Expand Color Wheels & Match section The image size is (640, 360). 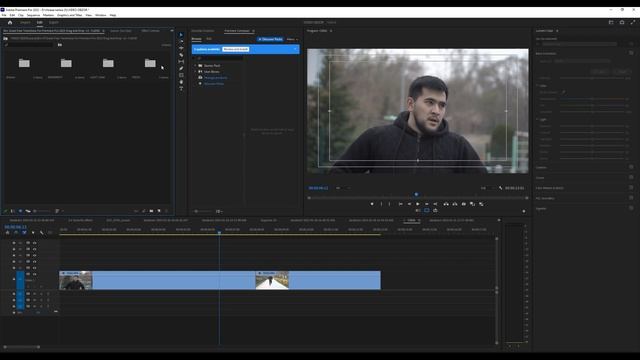(549, 188)
